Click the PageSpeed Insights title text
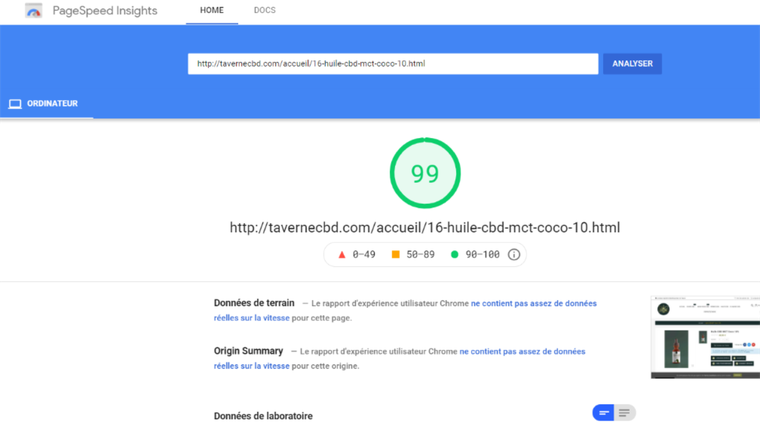Screen dimensions: 760x427 point(105,11)
